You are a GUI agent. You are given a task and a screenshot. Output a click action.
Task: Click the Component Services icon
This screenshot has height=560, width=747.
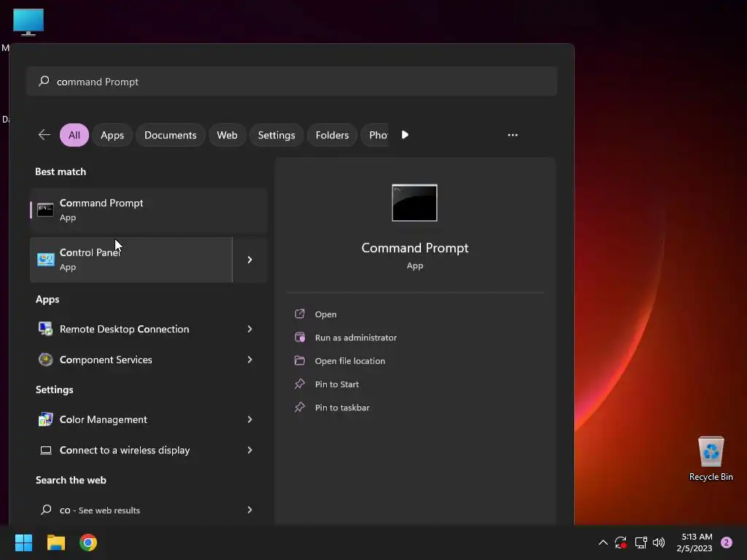(x=46, y=359)
